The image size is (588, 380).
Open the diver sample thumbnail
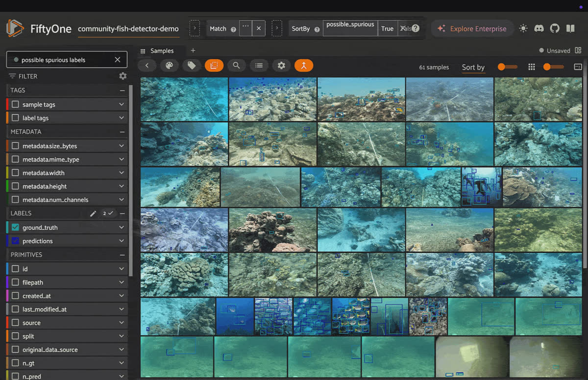[x=481, y=187]
